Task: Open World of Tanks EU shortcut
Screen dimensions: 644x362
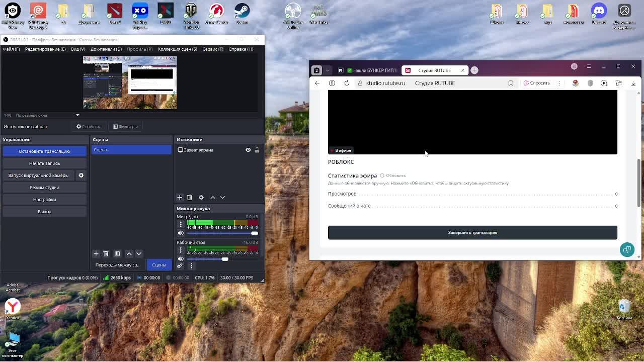Action: coord(191,16)
